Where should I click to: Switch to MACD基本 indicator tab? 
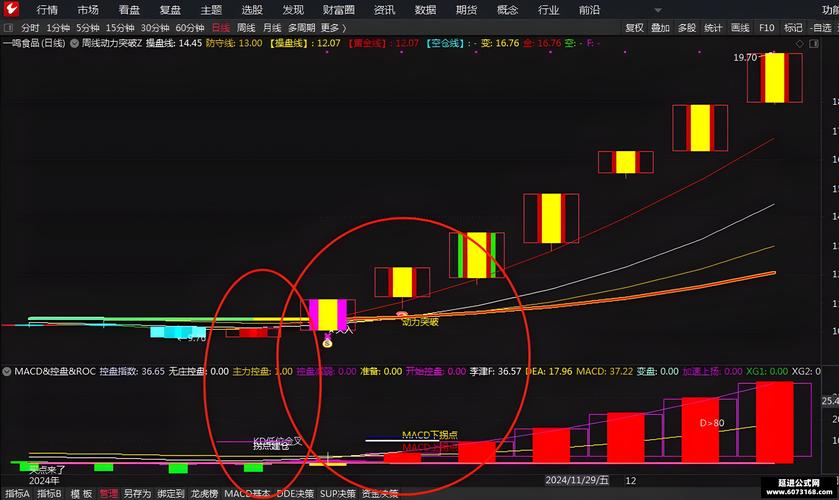(x=246, y=493)
